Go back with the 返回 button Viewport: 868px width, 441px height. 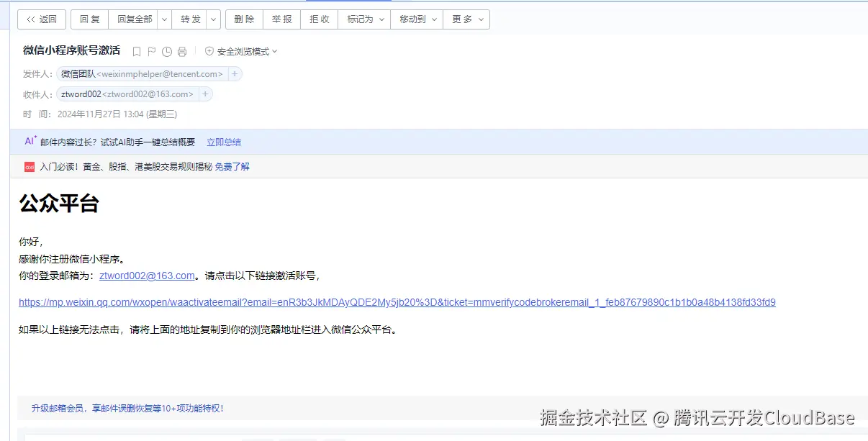click(x=42, y=19)
